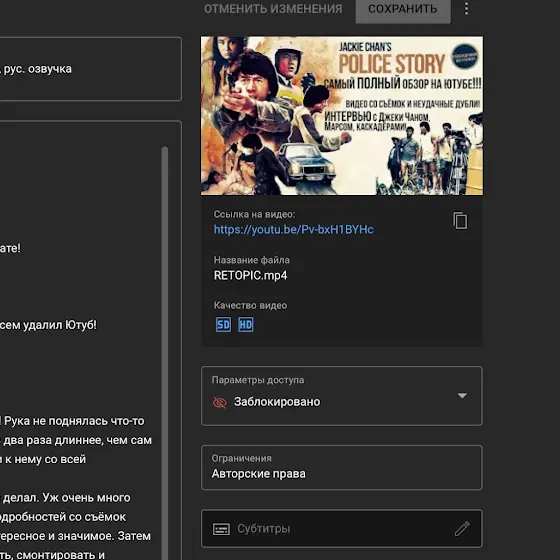Screen dimensions: 560x560
Task: Click the HD quality badge
Action: [x=246, y=325]
